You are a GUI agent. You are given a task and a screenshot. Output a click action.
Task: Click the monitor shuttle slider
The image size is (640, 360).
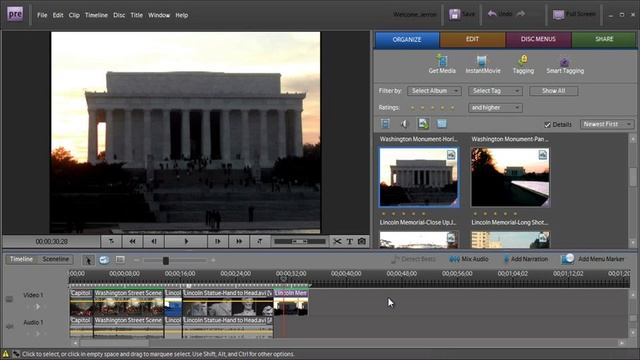click(300, 242)
